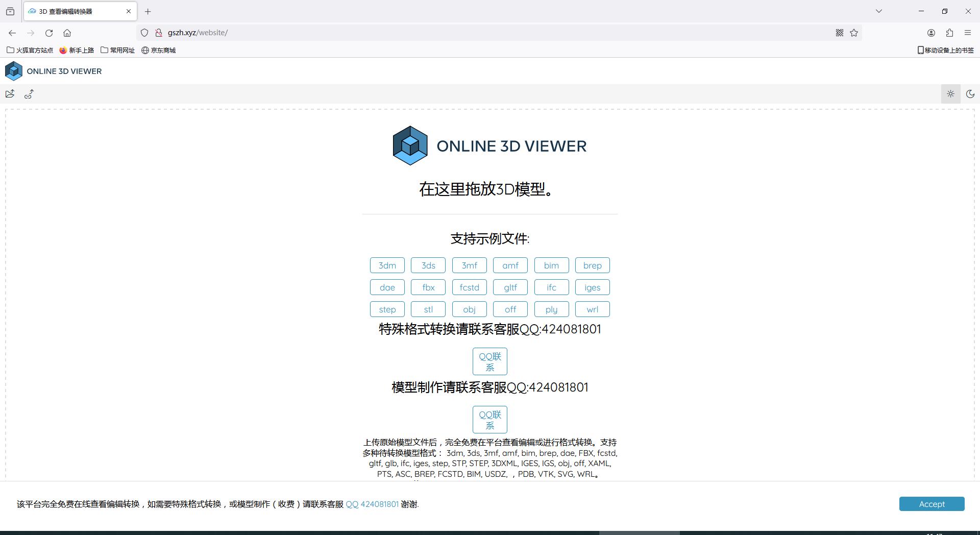Open the amf example file

coord(510,265)
